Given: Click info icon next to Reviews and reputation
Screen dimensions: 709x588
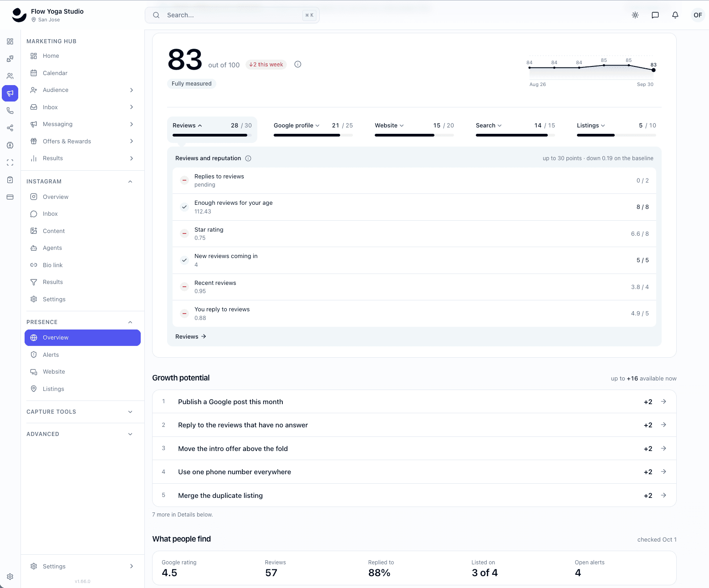Looking at the screenshot, I should click(248, 158).
